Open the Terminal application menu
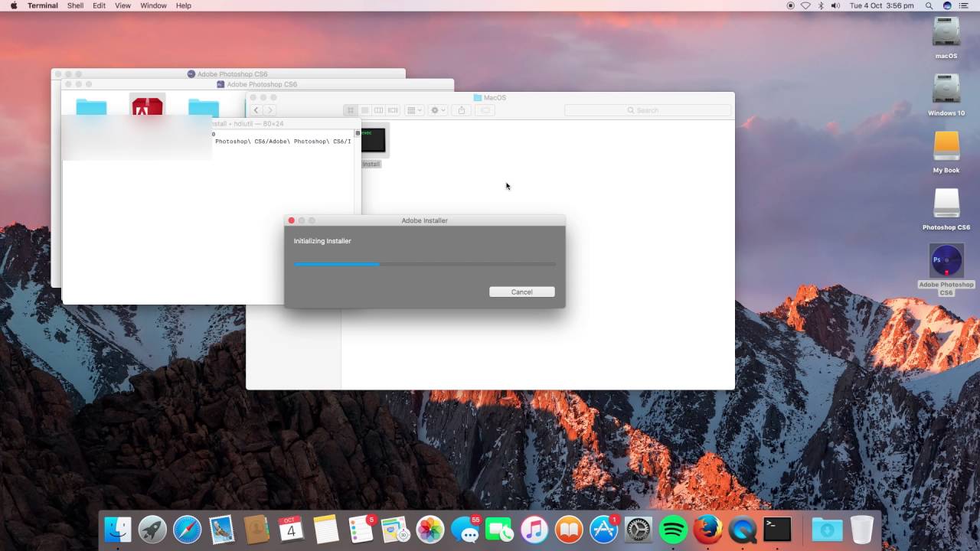Screen dimensions: 980x551 (x=43, y=5)
